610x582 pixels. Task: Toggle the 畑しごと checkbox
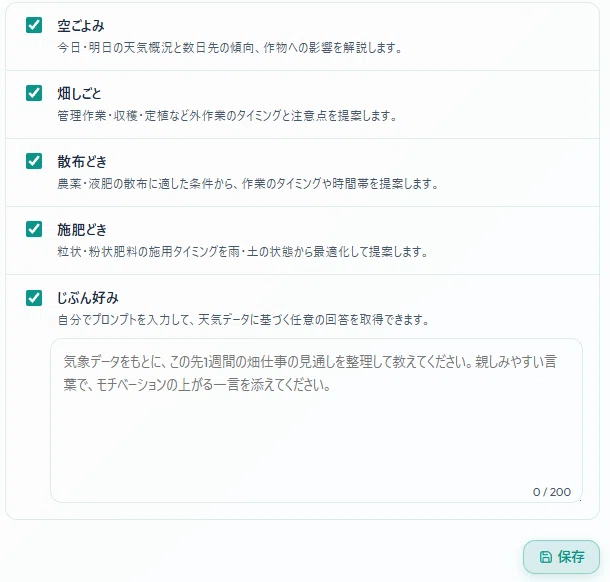tap(34, 93)
